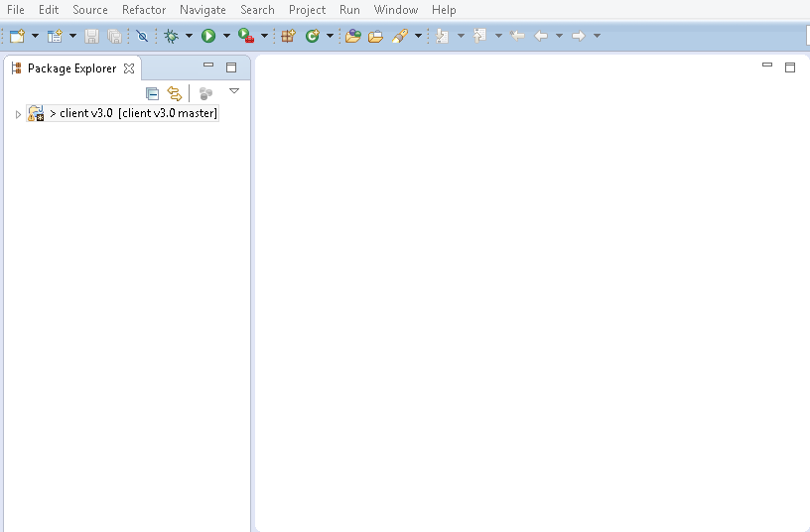Open the Refactor menu
The image size is (810, 532).
144,10
